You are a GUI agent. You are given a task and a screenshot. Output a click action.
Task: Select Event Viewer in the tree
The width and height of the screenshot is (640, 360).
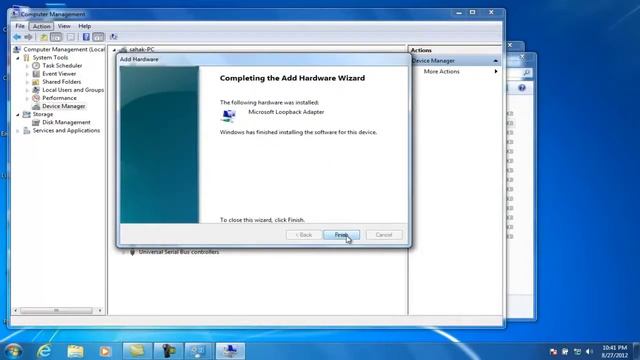click(59, 74)
